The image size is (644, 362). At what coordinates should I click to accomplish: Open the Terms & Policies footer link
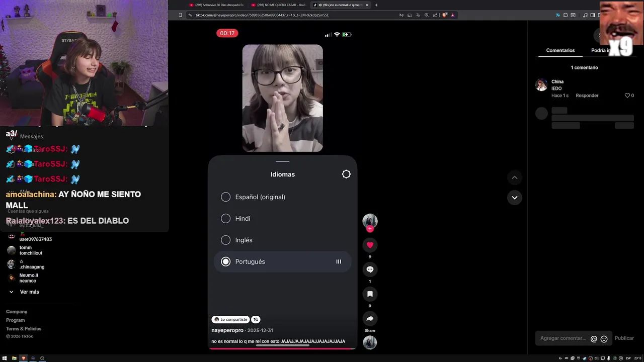tap(24, 329)
